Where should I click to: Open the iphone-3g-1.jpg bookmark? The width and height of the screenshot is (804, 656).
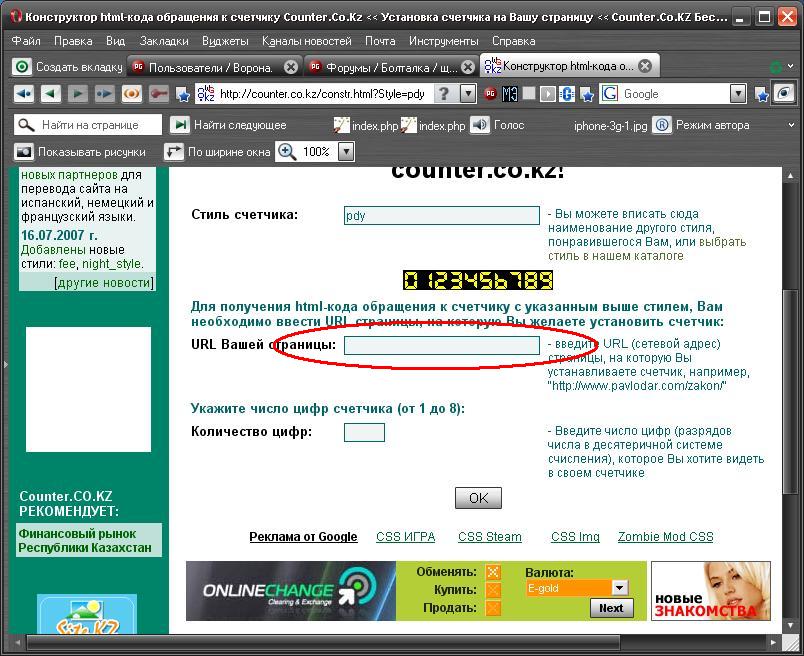click(610, 126)
